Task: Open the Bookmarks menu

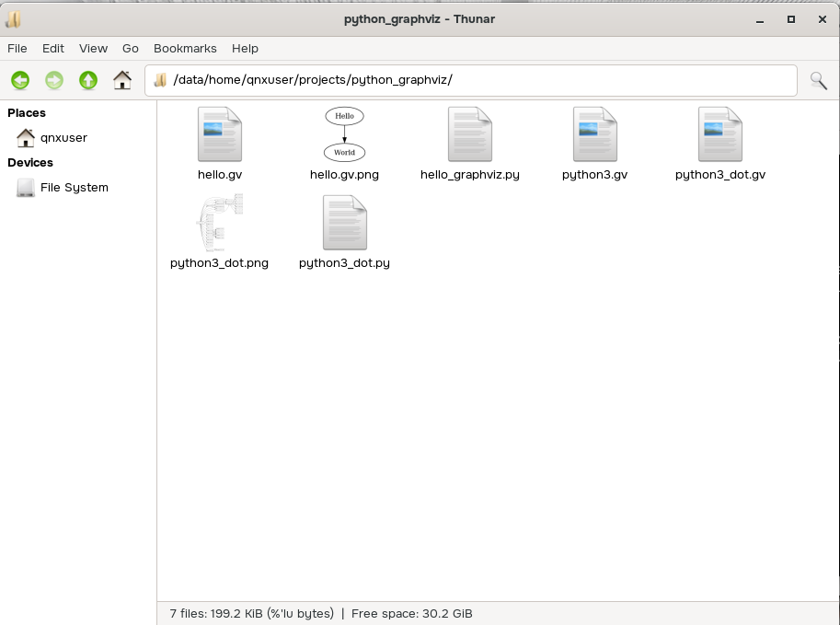Action: [x=185, y=48]
